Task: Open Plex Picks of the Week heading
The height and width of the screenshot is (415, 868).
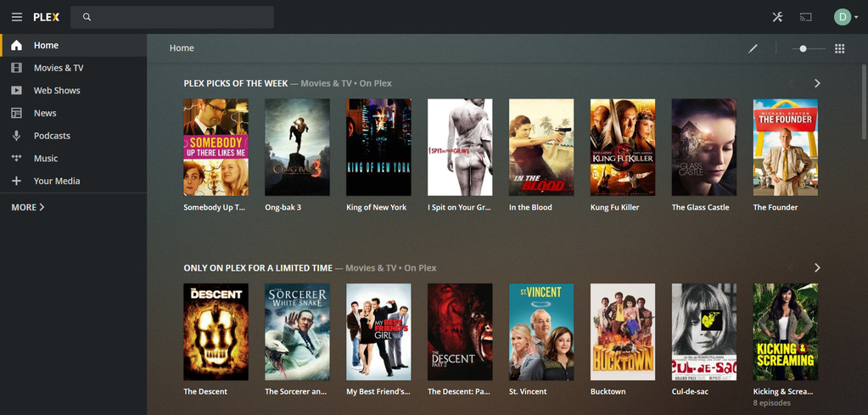Action: tap(236, 83)
